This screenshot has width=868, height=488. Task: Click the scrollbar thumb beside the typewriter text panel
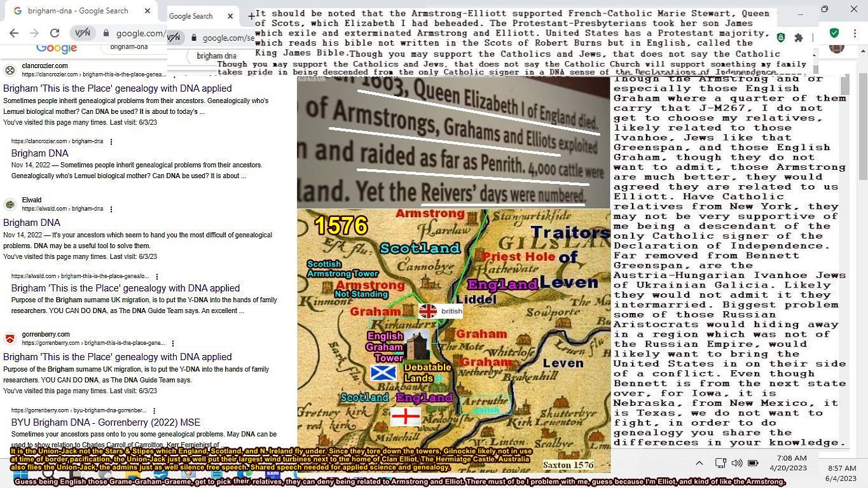844,85
